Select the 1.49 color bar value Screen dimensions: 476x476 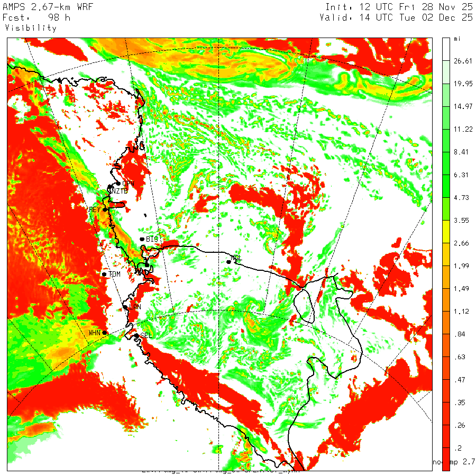point(461,289)
